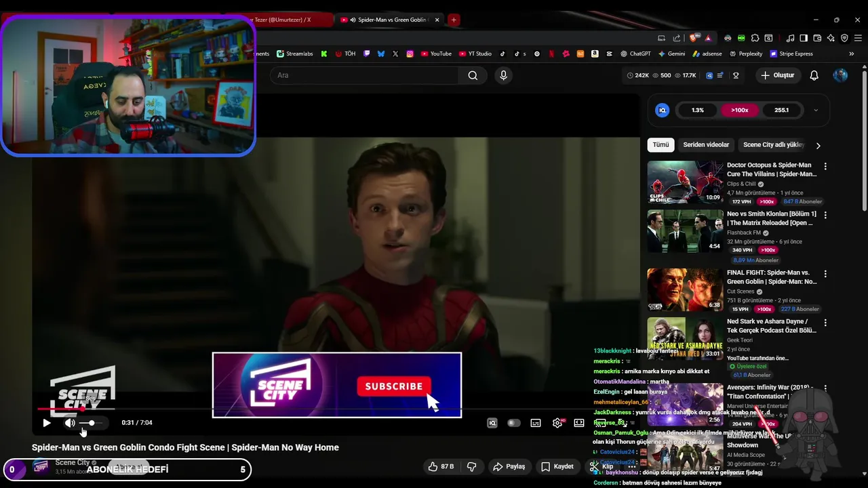The height and width of the screenshot is (488, 868).
Task: Click the Kaydet save button
Action: [x=557, y=466]
